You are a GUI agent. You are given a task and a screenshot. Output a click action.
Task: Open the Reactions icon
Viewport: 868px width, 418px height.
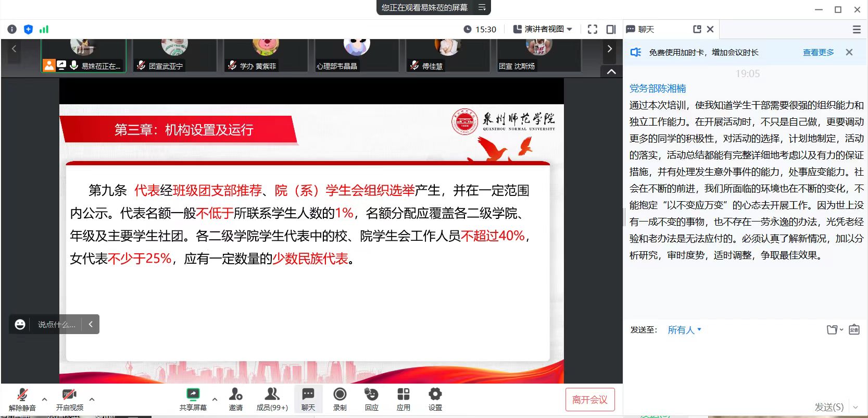[x=371, y=399]
